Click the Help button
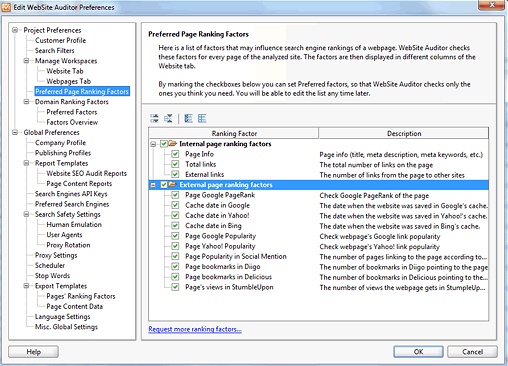 (x=33, y=352)
